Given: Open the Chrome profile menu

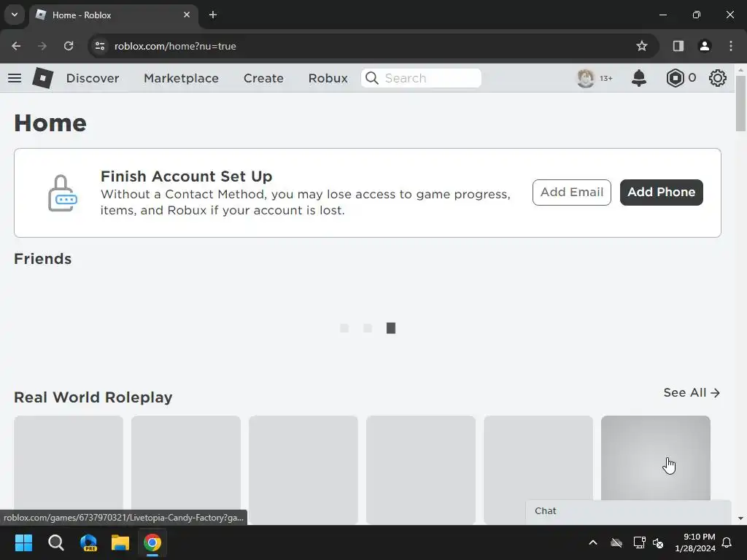Looking at the screenshot, I should point(705,46).
